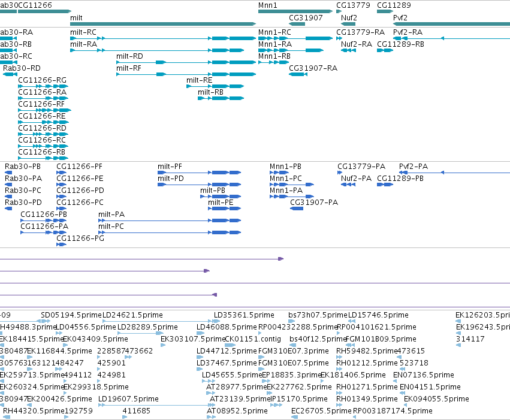This screenshot has width=510, height=420.
Task: Select the milt-RA transcript label
Action: 83,44
